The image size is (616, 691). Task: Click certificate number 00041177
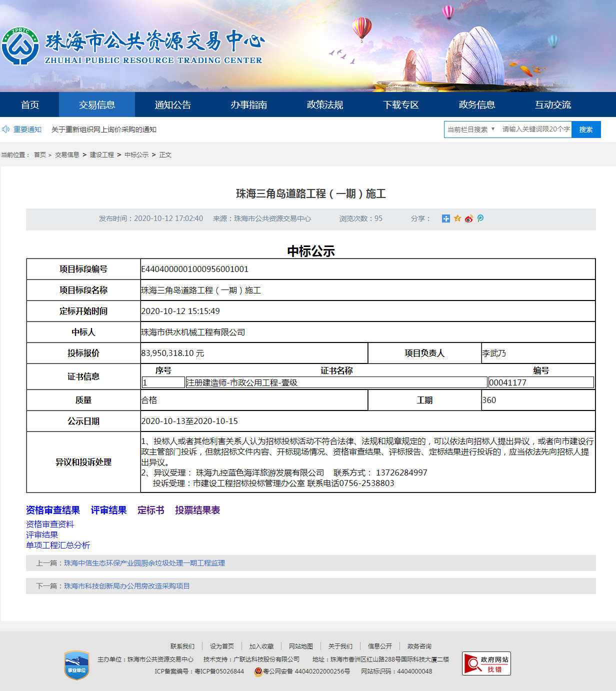(x=508, y=382)
